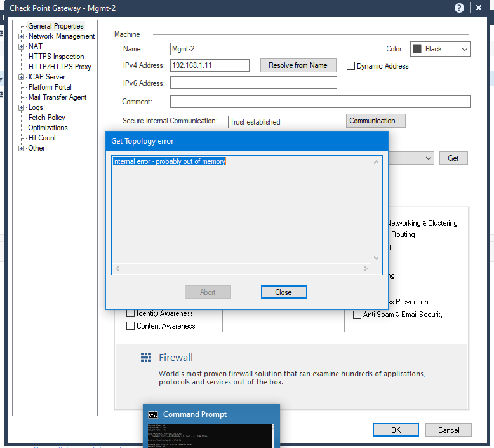
Task: Select Platform Portal in the tree
Action: pyautogui.click(x=50, y=87)
